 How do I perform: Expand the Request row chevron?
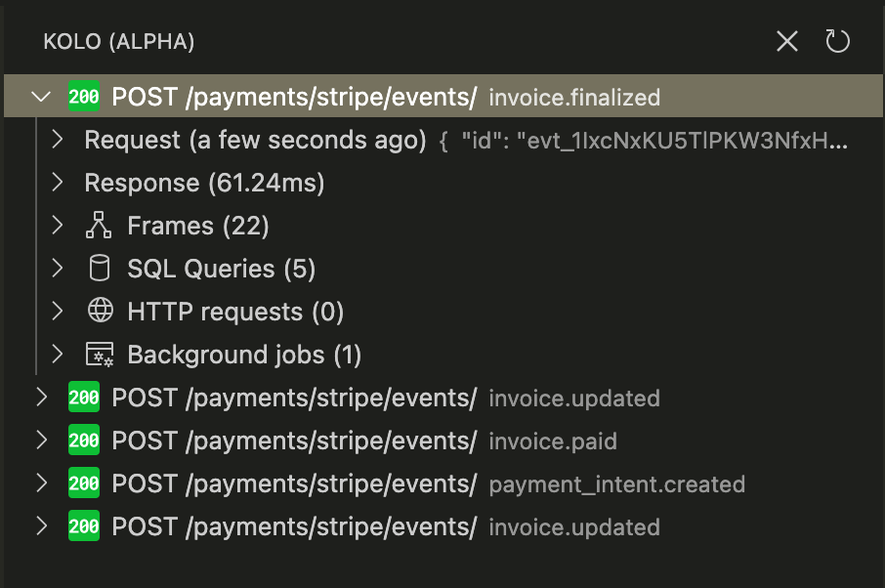[x=58, y=140]
